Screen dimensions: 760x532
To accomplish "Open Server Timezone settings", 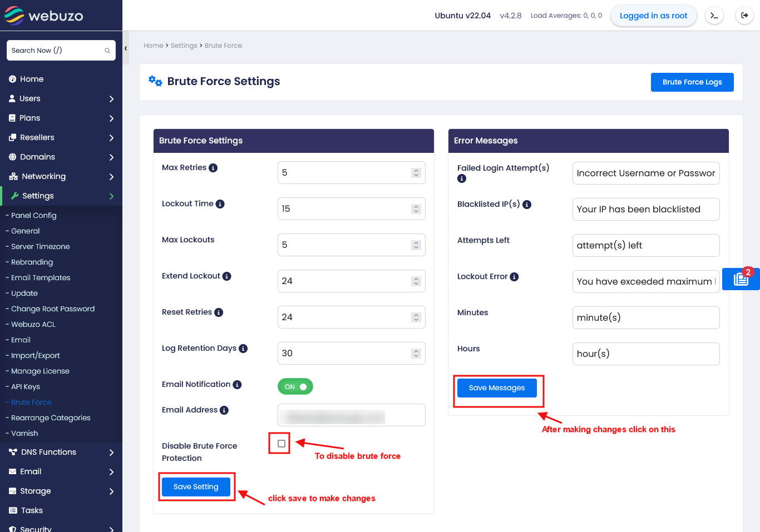I will point(40,246).
